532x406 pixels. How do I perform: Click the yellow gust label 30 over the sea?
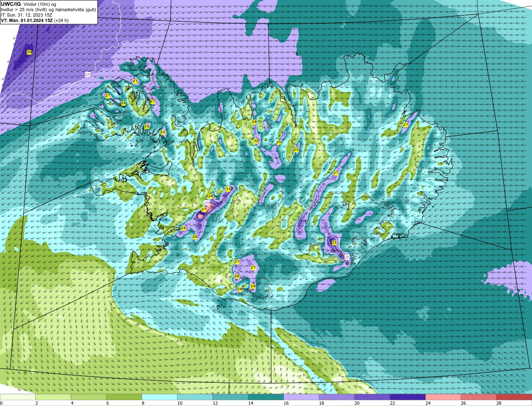point(29,52)
